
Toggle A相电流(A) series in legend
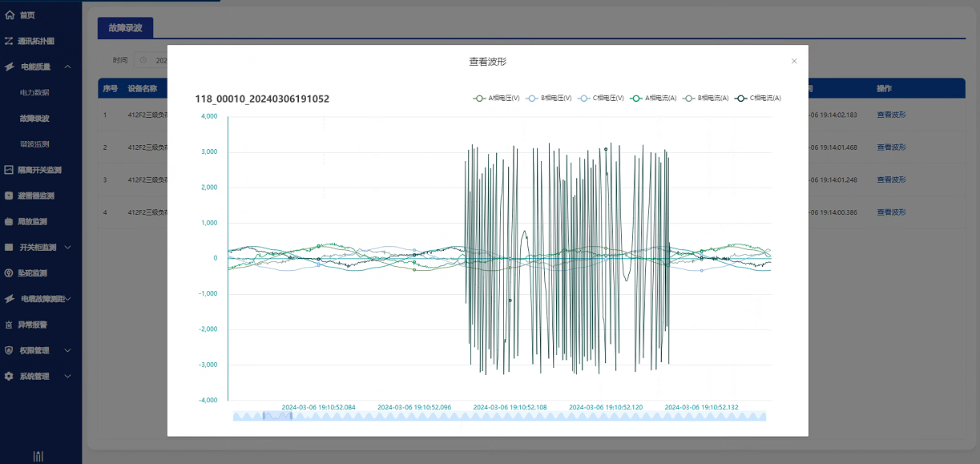coord(654,99)
